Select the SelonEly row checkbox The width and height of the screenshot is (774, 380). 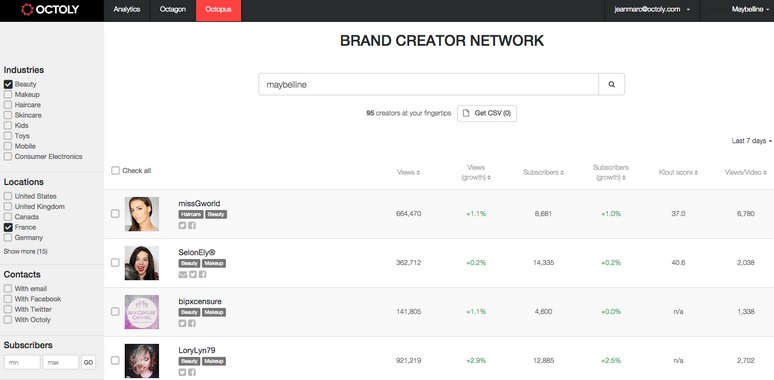coord(115,263)
